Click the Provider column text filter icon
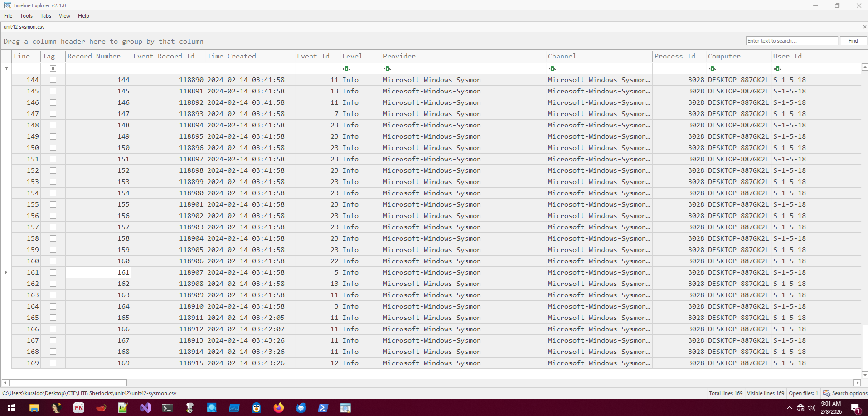This screenshot has width=868, height=416. click(x=387, y=68)
